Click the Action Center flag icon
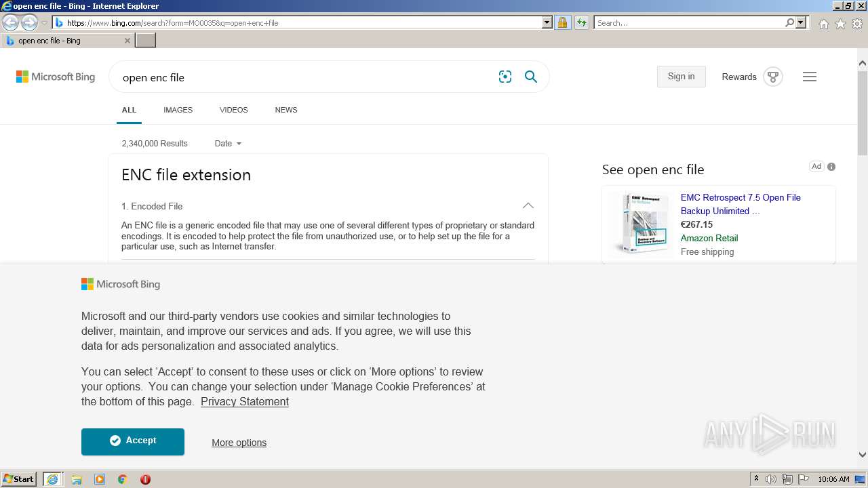 coord(804,479)
